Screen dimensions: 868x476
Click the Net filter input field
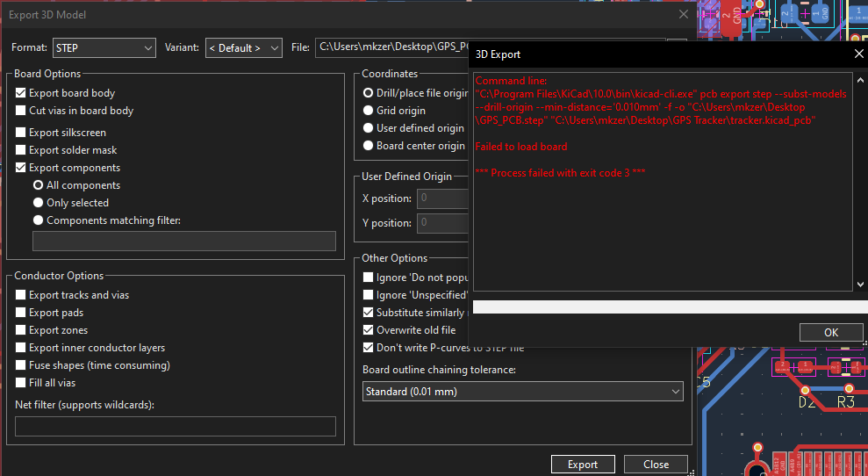176,426
